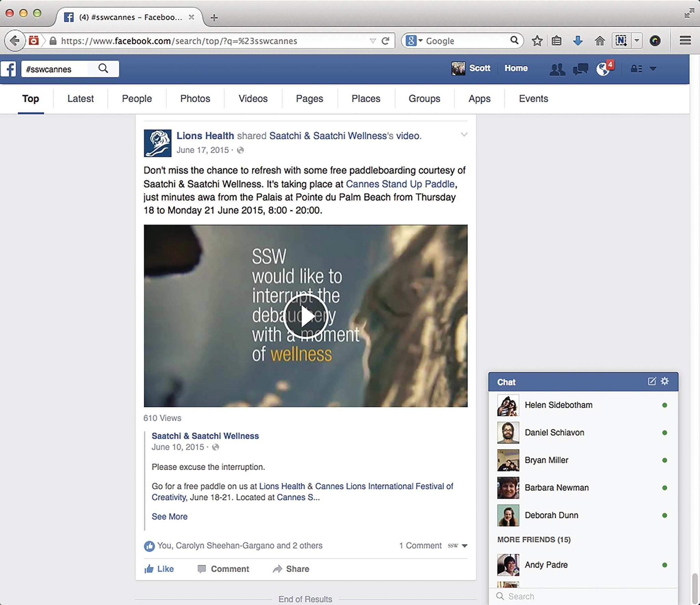This screenshot has width=700, height=605.
Task: Open chat with Bryan Miller
Action: pyautogui.click(x=583, y=460)
